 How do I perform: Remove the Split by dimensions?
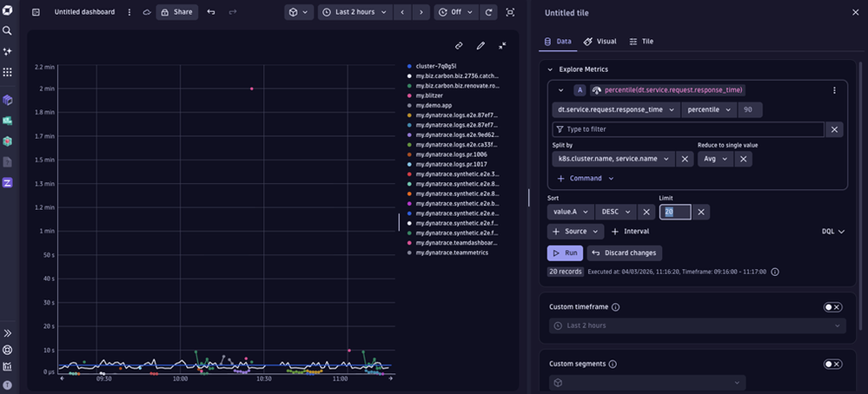685,159
